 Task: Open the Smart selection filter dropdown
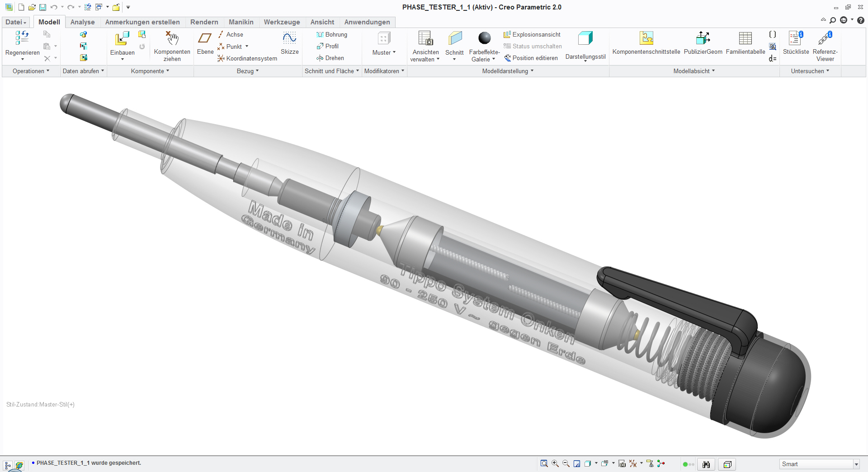point(856,464)
